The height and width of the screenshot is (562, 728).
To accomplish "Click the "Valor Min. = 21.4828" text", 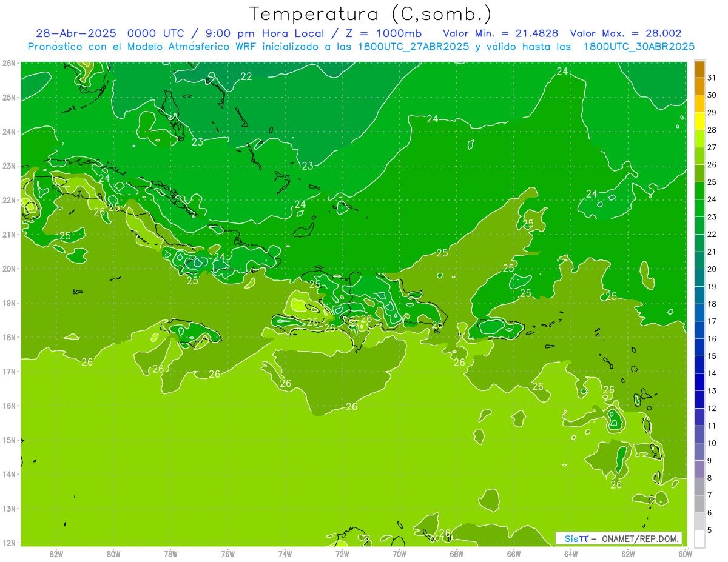I will click(x=502, y=33).
